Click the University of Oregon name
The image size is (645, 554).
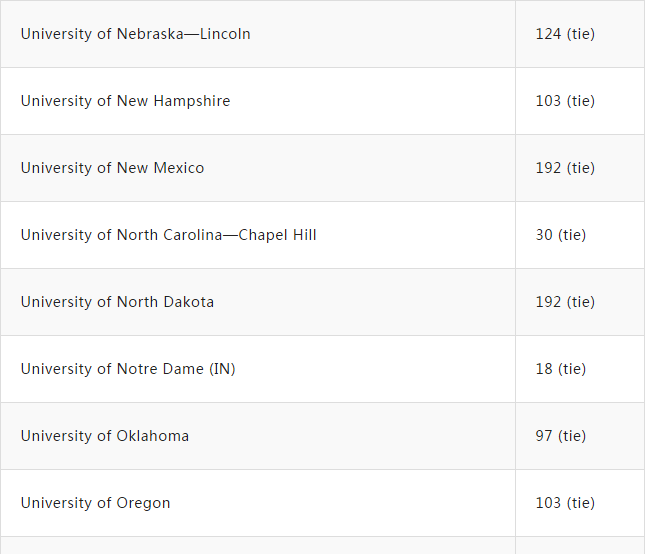tap(96, 503)
